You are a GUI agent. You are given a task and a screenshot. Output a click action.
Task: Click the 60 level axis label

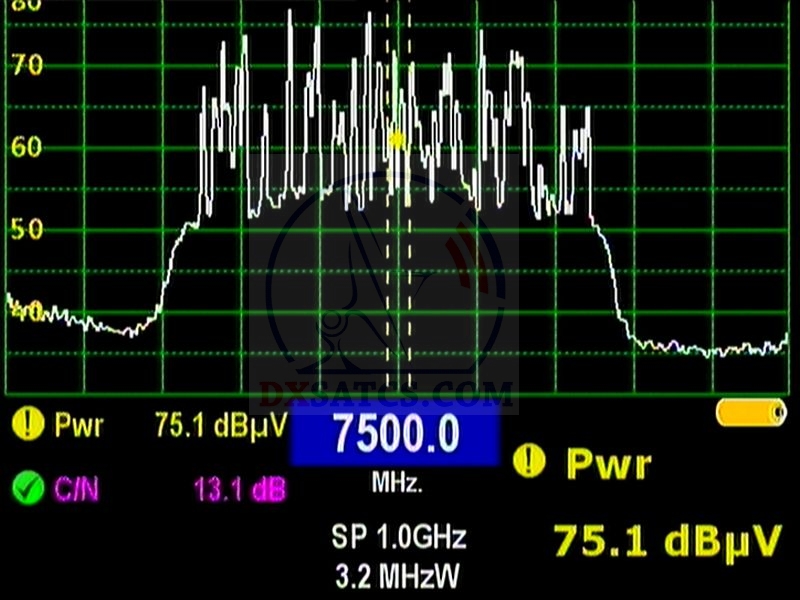pyautogui.click(x=25, y=148)
